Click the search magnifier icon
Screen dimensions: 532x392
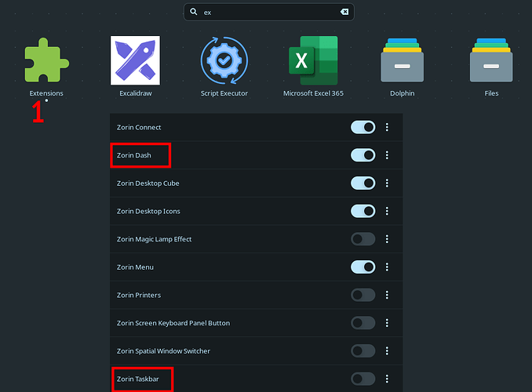click(x=194, y=12)
